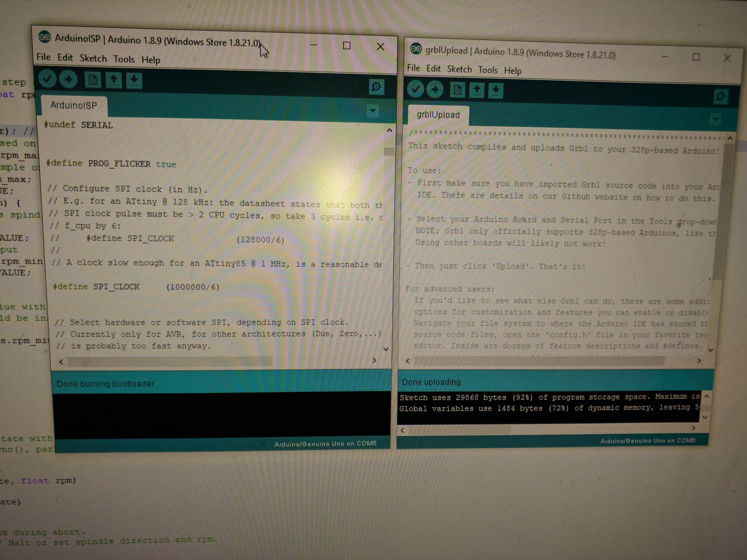Open File menu in ArduinoISP window
Image resolution: width=747 pixels, height=560 pixels.
point(44,57)
